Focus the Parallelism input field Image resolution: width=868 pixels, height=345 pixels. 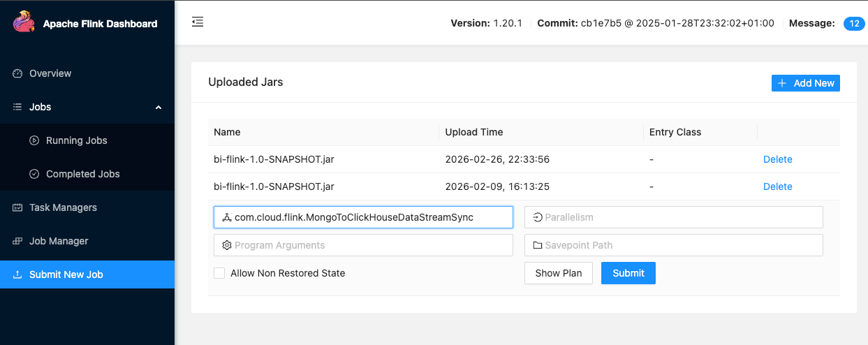pos(674,217)
